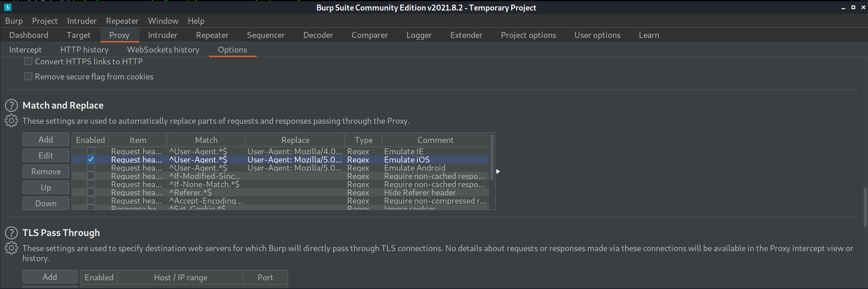
Task: Disable the Emulate iOS rule checkbox
Action: point(91,159)
